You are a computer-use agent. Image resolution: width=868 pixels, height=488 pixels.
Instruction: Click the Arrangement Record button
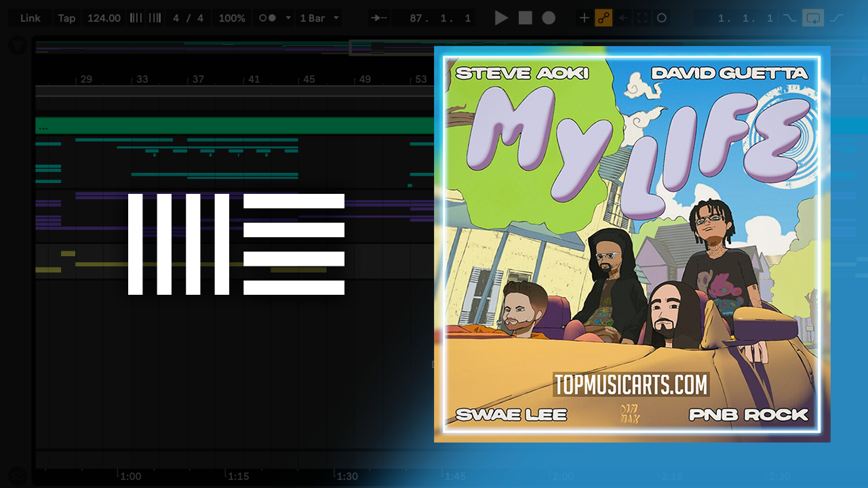pyautogui.click(x=549, y=18)
